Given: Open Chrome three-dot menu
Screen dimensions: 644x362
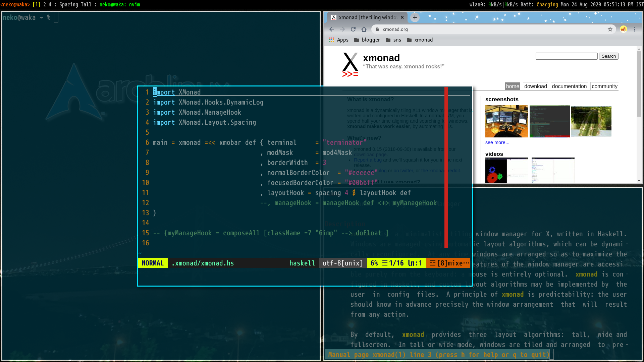Looking at the screenshot, I should (634, 29).
